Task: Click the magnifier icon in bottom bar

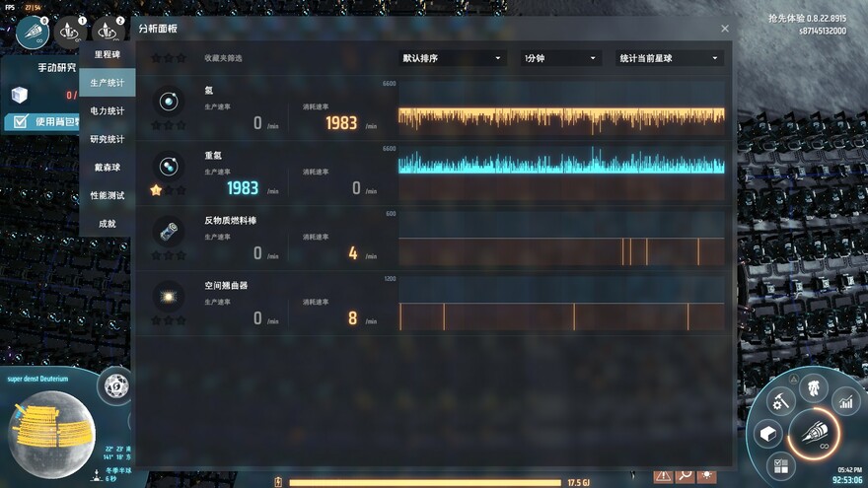Action: click(x=685, y=475)
